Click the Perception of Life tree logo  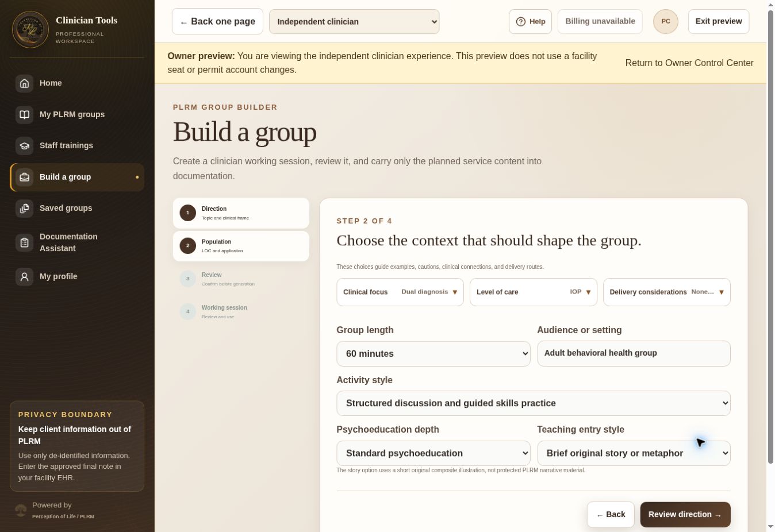[x=21, y=510]
